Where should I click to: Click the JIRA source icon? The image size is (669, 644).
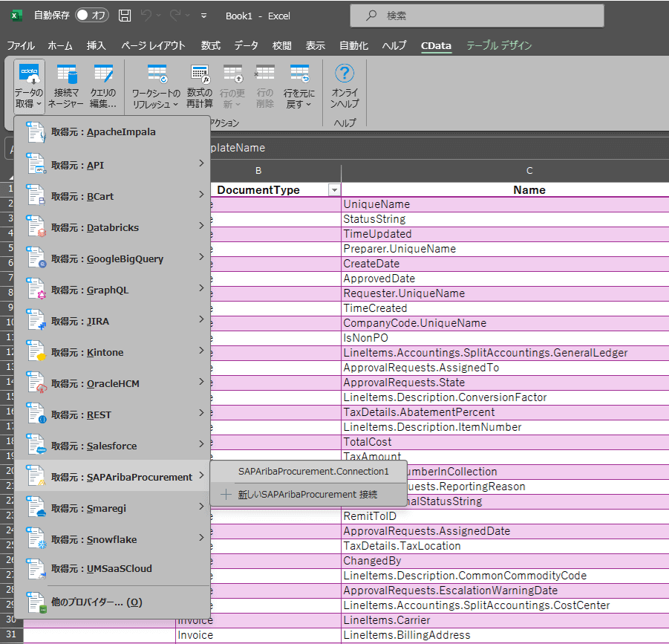[36, 320]
